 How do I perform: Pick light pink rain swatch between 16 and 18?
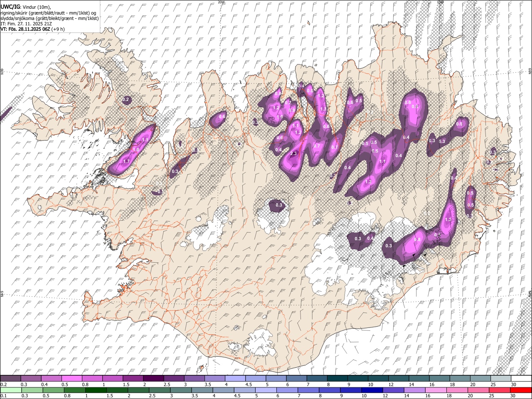(x=436, y=390)
